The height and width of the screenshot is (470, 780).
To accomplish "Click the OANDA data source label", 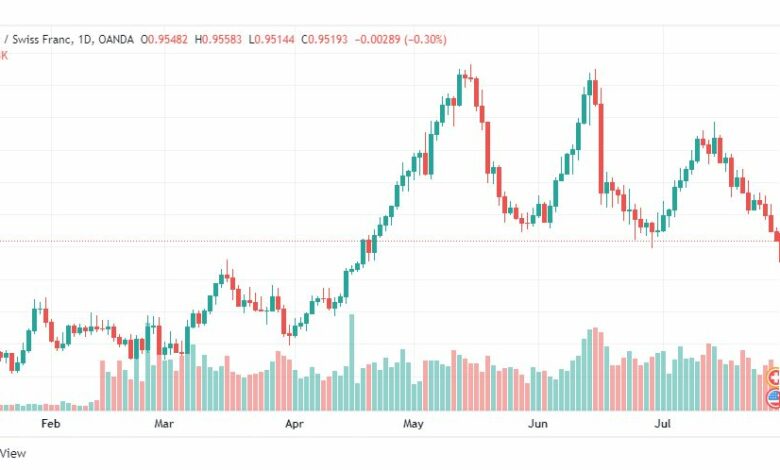I will pyautogui.click(x=116, y=39).
